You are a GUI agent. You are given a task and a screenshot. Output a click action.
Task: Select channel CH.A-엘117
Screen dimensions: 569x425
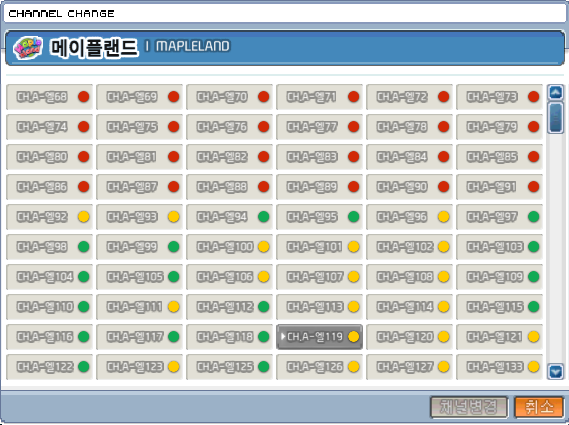139,337
